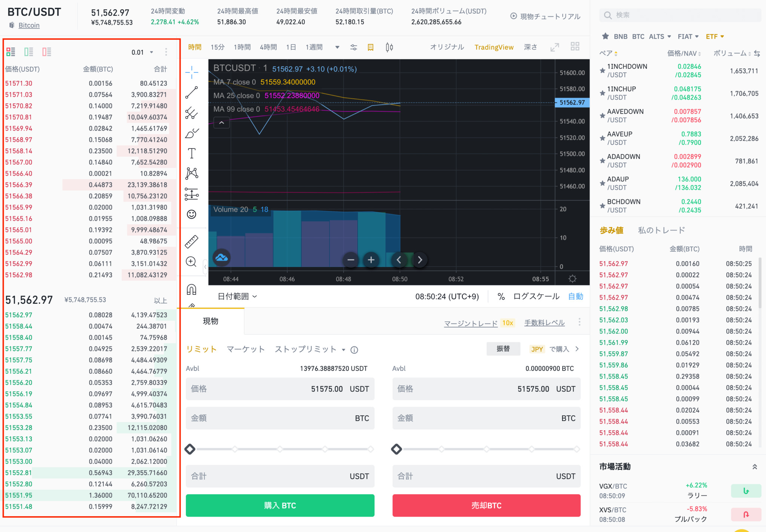
Task: Open the ETF market dropdown
Action: [715, 37]
